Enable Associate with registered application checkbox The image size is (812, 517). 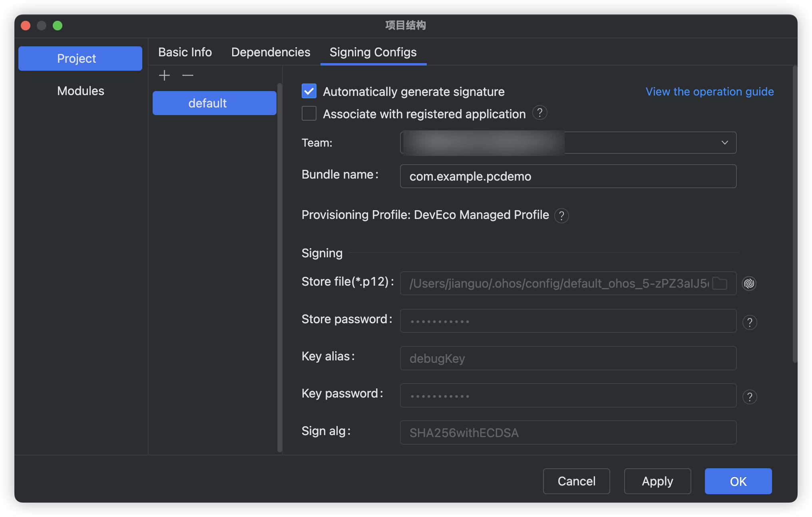(x=309, y=113)
